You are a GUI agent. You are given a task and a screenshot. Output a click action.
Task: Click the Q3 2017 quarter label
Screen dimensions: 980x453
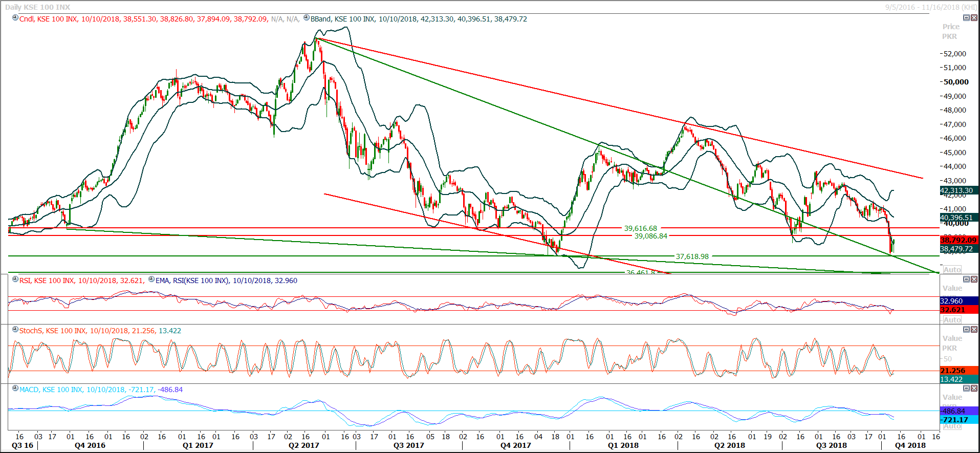point(408,445)
